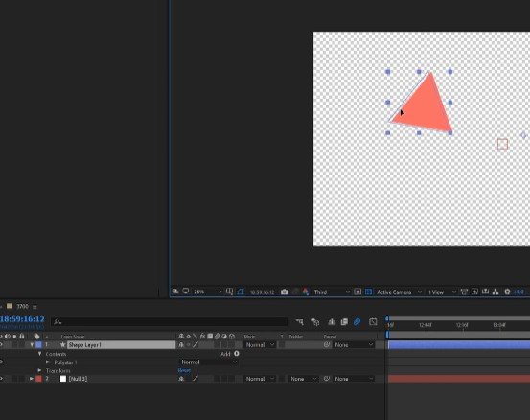Screen dimensions: 530x420
Task: Open the Graph Editor icon
Action: 373,322
